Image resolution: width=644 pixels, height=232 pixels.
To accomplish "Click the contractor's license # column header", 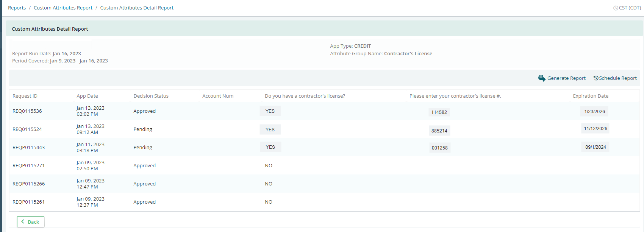I will (x=455, y=96).
